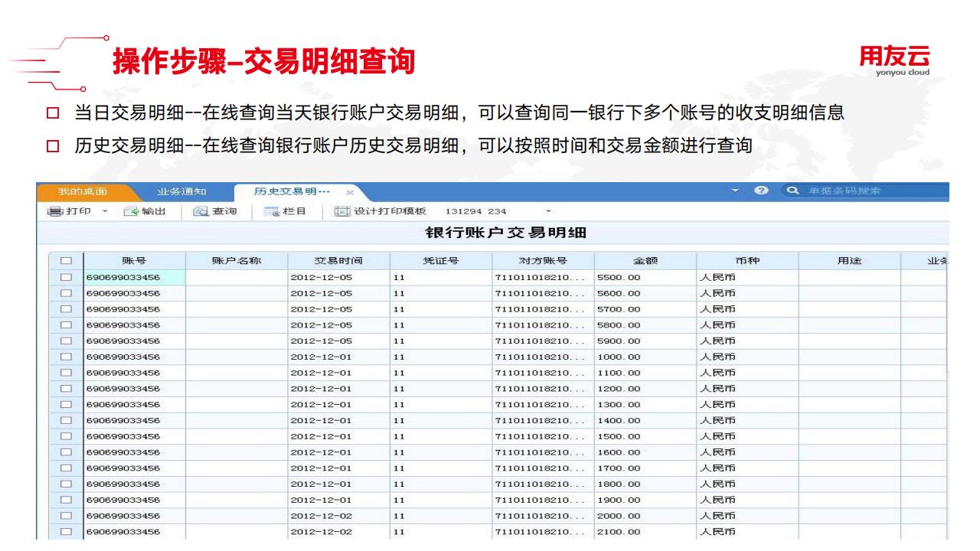
Task: Select the amount cell 1800.00
Action: point(645,484)
